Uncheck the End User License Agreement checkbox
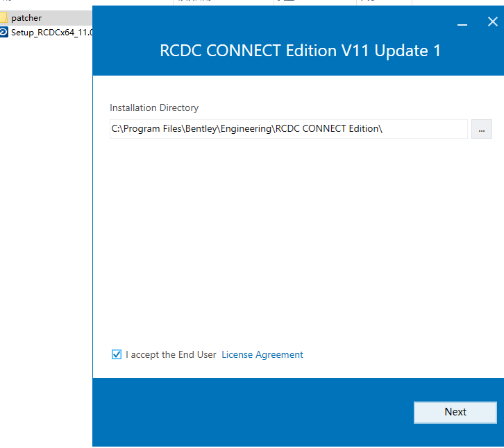 point(117,354)
